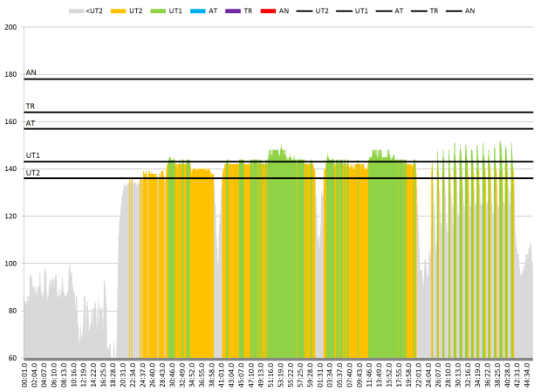Viewport: 541px width, 392px height.
Task: Click the TR threshold label on the chart
Action: tap(31, 106)
